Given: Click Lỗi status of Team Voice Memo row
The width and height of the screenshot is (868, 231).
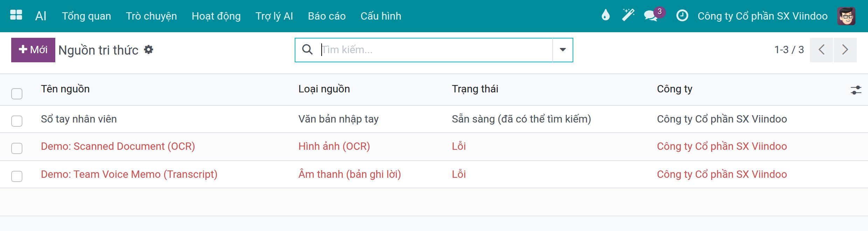Looking at the screenshot, I should [x=459, y=174].
